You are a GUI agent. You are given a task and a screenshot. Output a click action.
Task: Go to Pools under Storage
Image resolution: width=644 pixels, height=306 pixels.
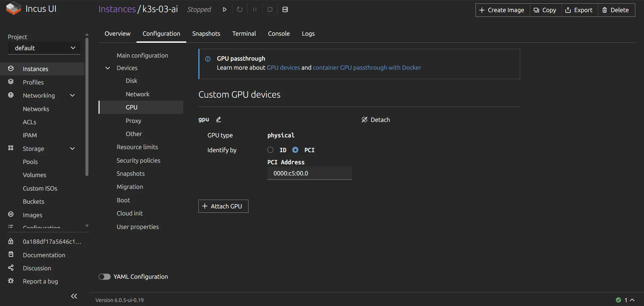click(x=30, y=162)
